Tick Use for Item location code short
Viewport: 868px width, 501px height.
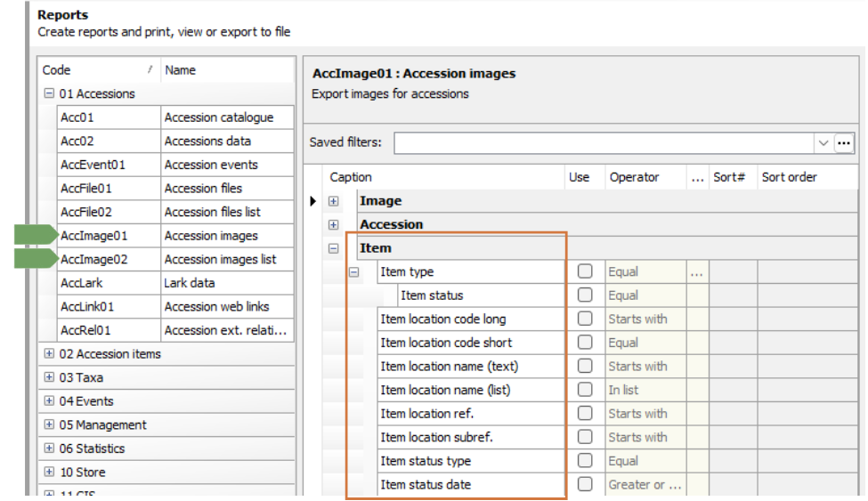point(585,342)
